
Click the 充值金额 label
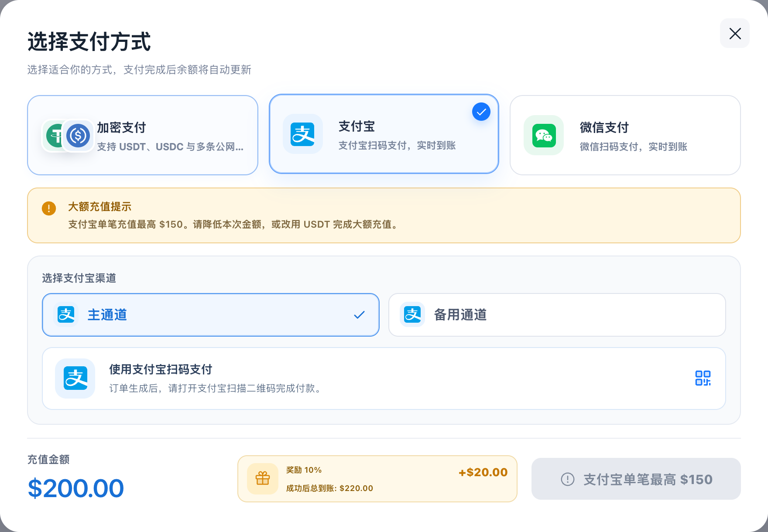tap(48, 460)
